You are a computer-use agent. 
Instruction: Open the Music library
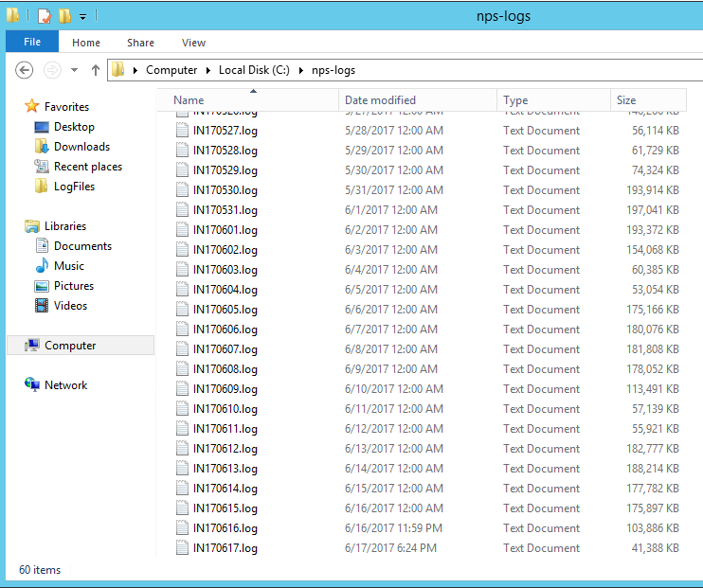coord(68,266)
